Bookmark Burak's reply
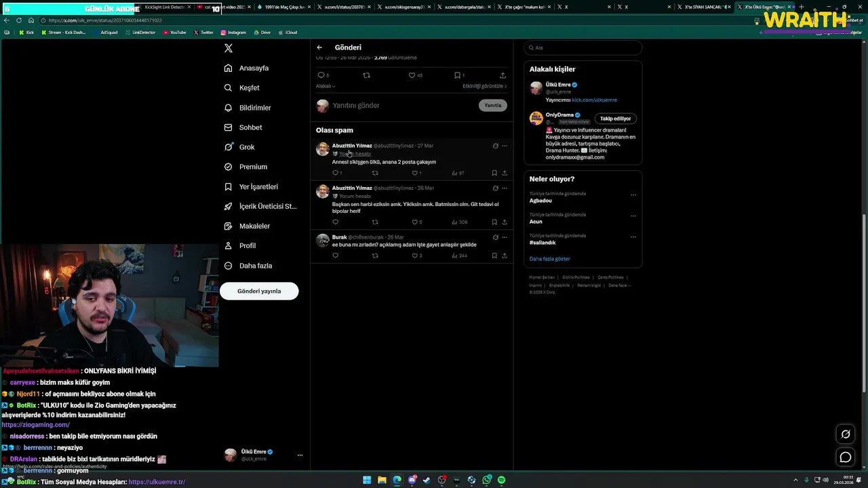 point(494,256)
